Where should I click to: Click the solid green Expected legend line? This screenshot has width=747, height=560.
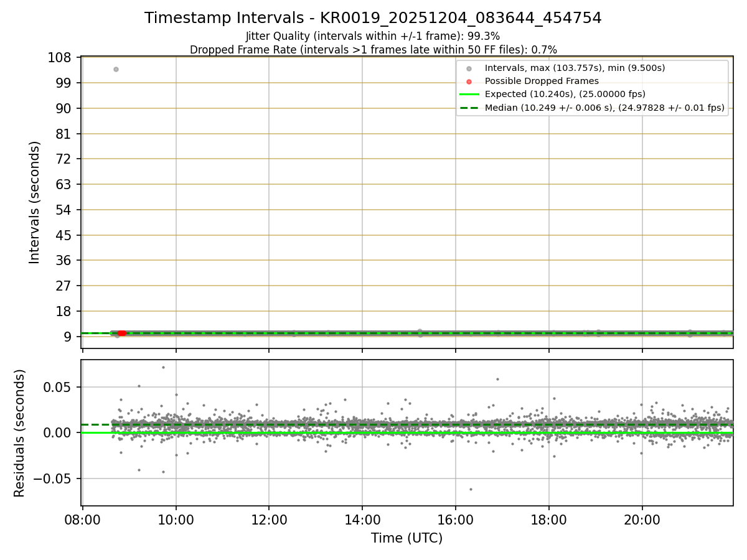tap(469, 95)
